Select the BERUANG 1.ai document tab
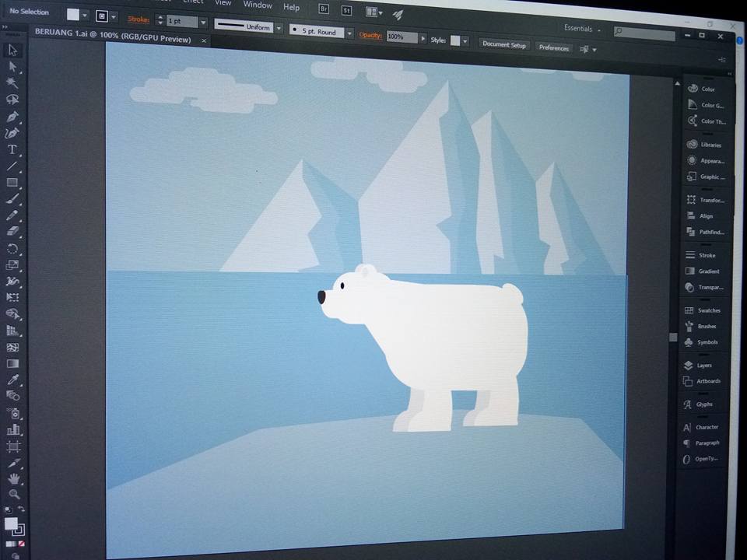Image resolution: width=747 pixels, height=560 pixels. 114,36
